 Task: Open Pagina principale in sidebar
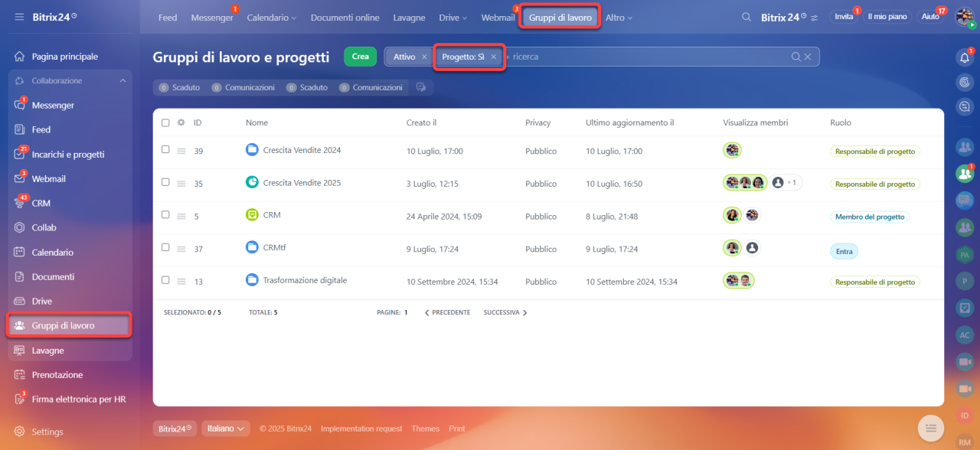66,57
